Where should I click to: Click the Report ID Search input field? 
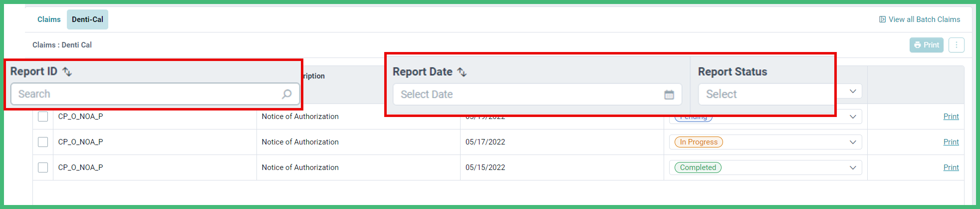[x=155, y=94]
